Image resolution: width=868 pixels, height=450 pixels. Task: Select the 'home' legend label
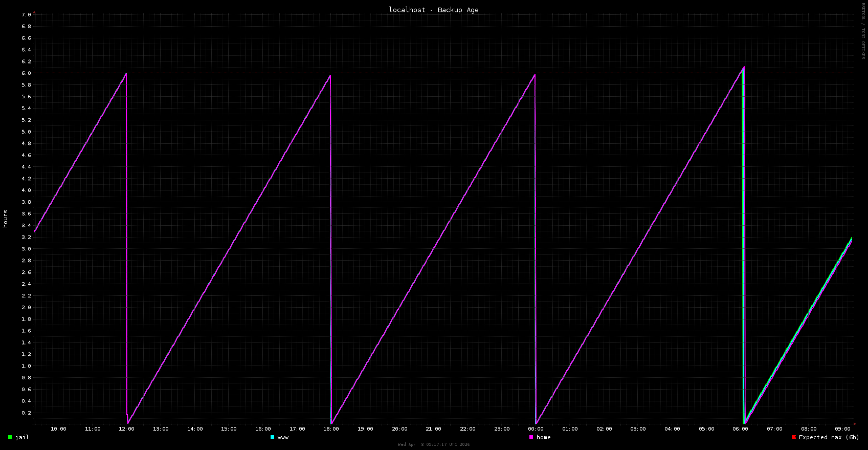543,437
